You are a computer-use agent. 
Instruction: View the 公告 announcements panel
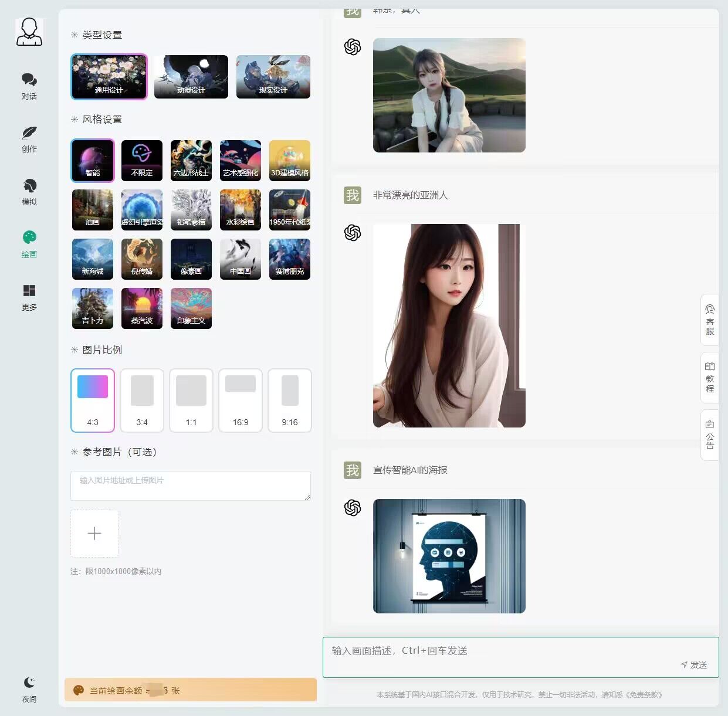click(x=709, y=434)
